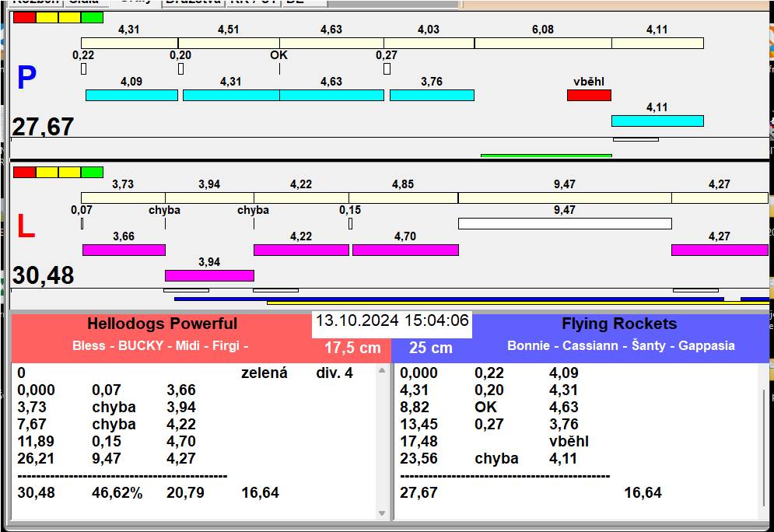Viewport: 774px width, 532px height.
Task: Click the beige 4,51 segment in lane P
Action: pos(229,43)
